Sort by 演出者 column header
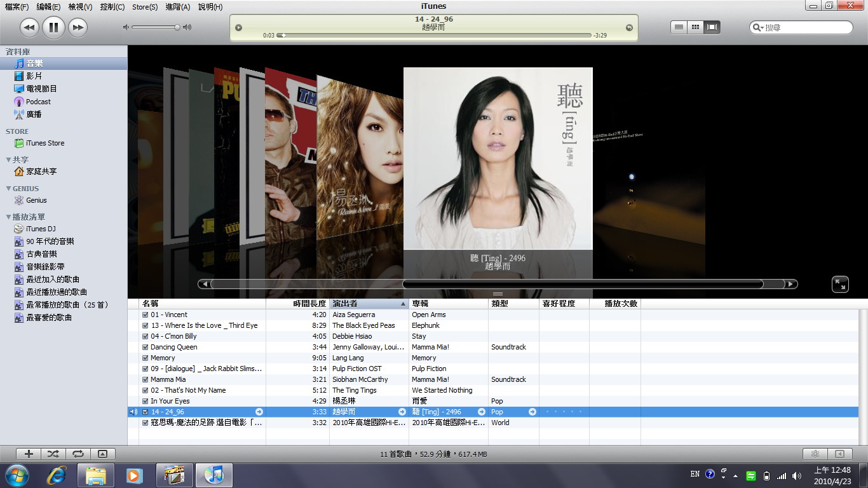 (369, 304)
